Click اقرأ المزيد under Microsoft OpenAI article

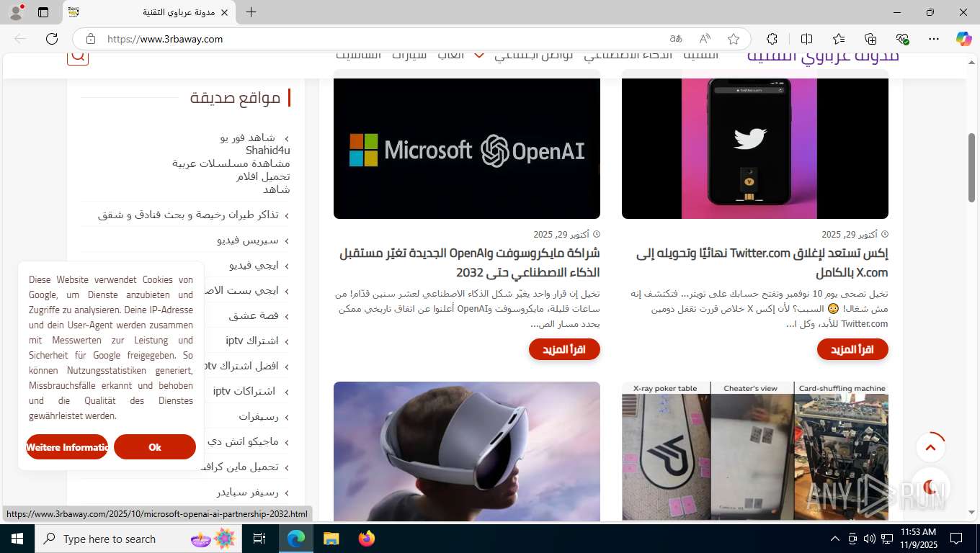(564, 349)
